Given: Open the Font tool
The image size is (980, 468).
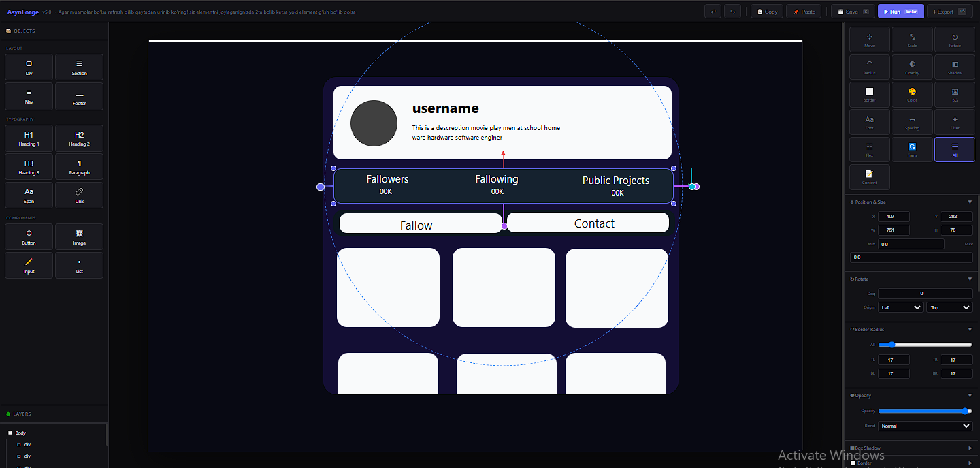Looking at the screenshot, I should 869,123.
